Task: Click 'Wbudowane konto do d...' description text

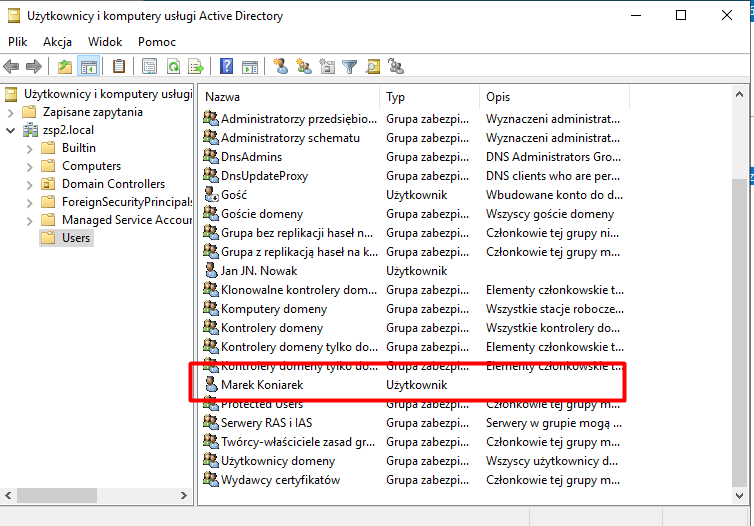Action: click(x=554, y=195)
